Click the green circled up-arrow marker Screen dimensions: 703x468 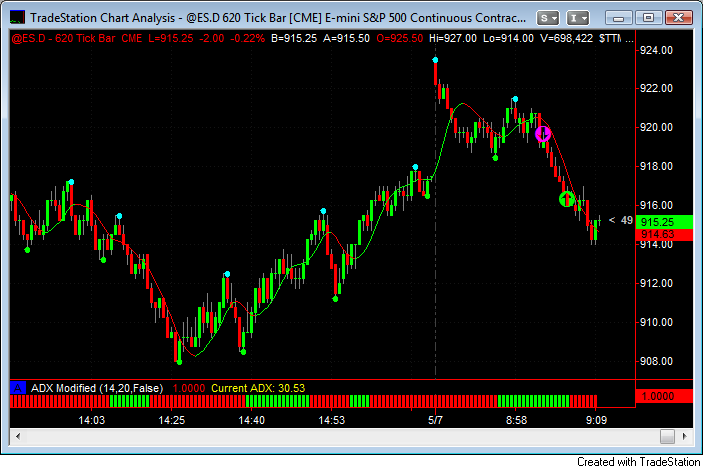(x=567, y=199)
